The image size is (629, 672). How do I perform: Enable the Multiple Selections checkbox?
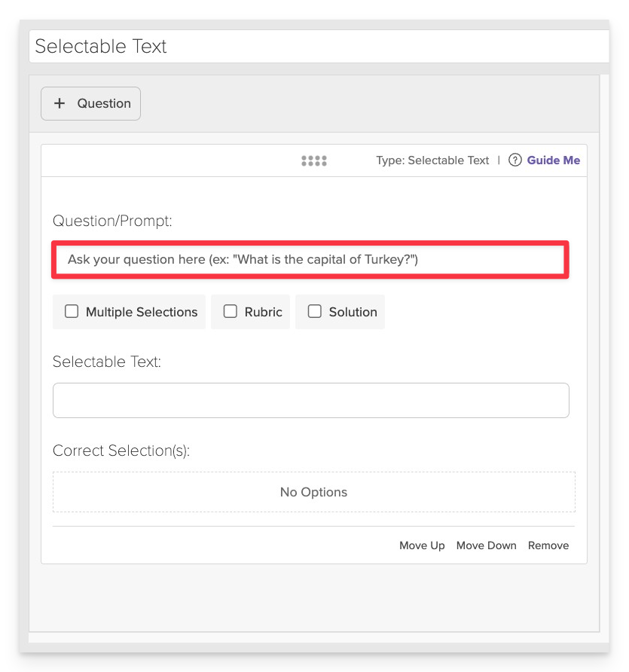72,311
